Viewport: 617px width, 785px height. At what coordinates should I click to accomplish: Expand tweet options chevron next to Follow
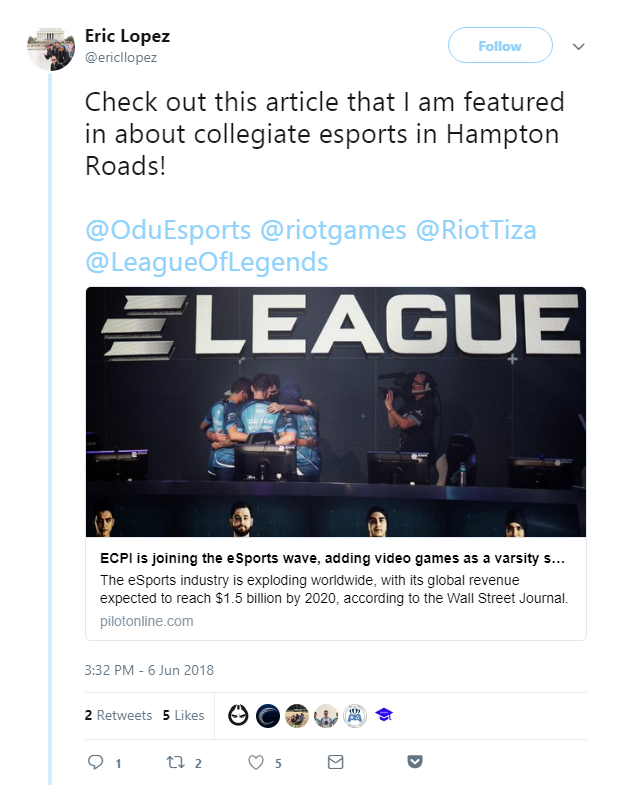pos(578,47)
